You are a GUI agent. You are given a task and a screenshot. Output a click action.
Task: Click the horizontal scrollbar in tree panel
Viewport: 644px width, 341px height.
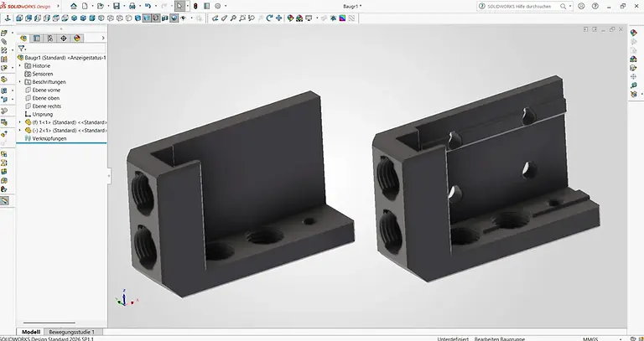pos(49,323)
